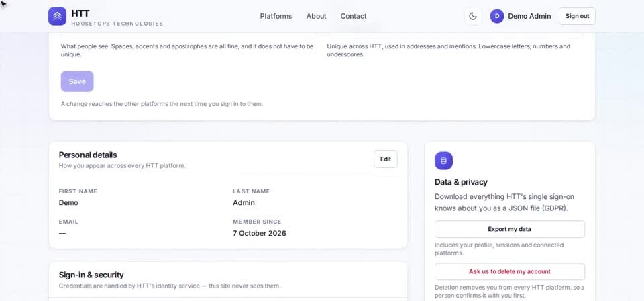Viewport: 644px width, 301px height.
Task: Click the Personal details heading
Action: [x=88, y=155]
